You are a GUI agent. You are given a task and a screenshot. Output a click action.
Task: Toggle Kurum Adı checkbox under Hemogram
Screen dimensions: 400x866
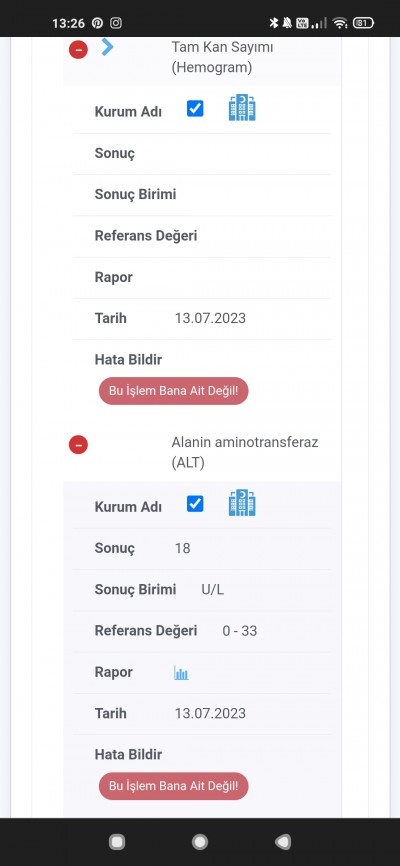[195, 109]
